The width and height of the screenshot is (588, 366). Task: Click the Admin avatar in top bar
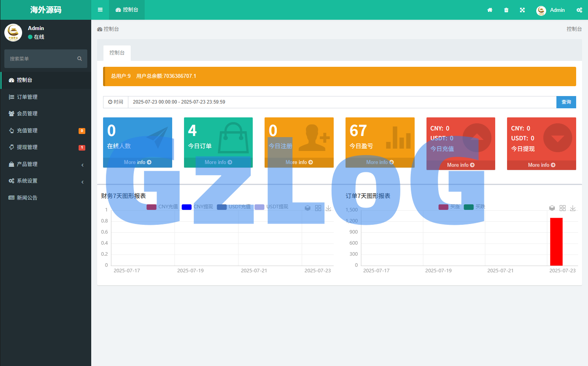click(x=541, y=10)
